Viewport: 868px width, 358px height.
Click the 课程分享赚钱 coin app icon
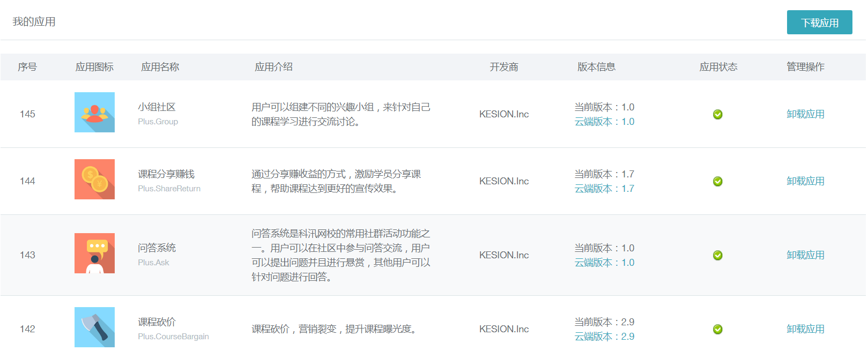click(x=94, y=179)
